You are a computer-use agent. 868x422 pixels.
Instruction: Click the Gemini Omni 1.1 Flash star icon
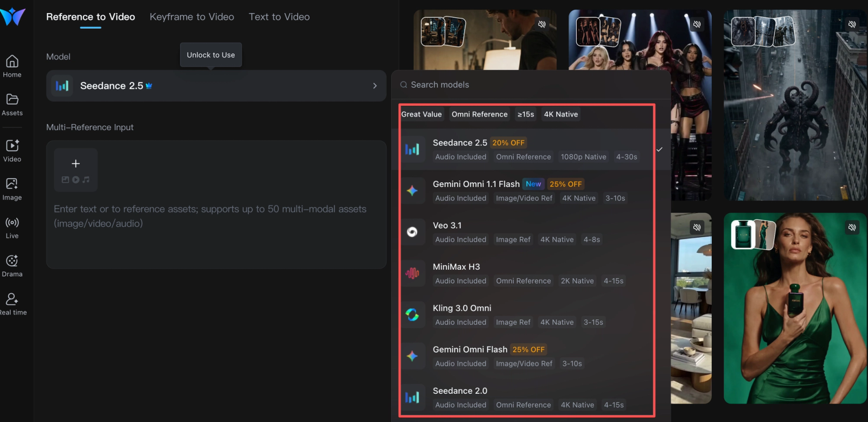tap(412, 191)
